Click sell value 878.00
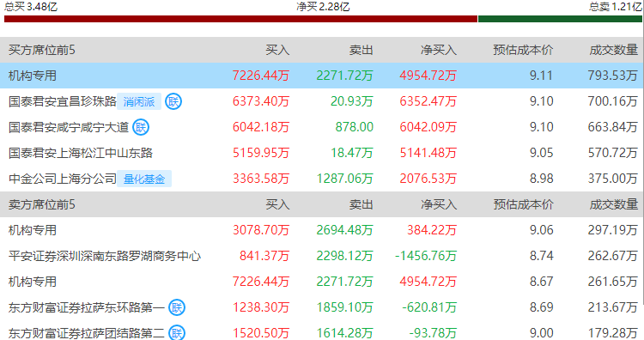 coord(354,127)
